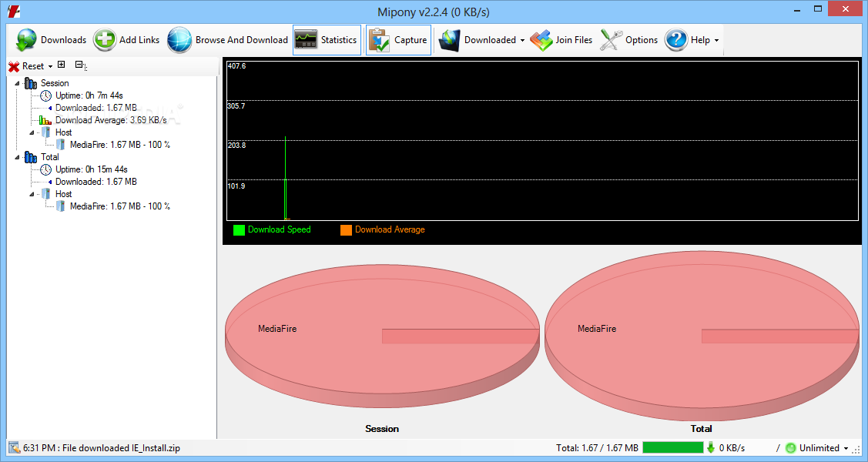
Task: Click the Downloaded folder icon
Action: click(x=449, y=40)
